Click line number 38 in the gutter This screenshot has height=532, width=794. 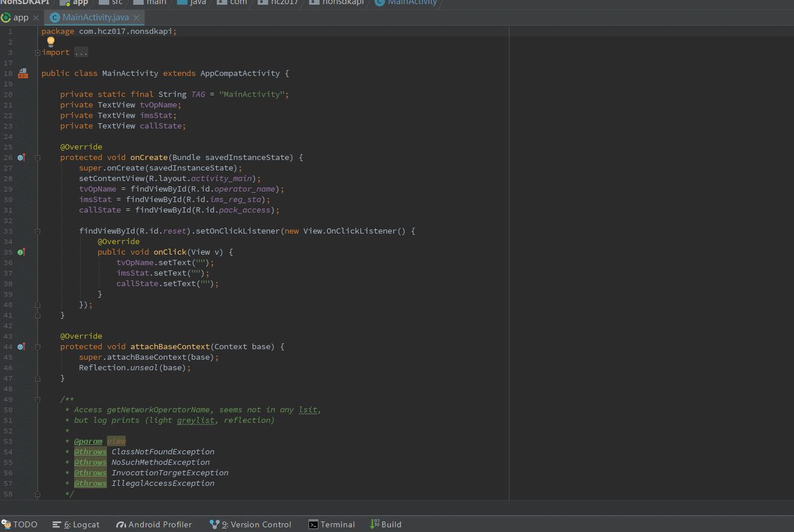(8, 284)
